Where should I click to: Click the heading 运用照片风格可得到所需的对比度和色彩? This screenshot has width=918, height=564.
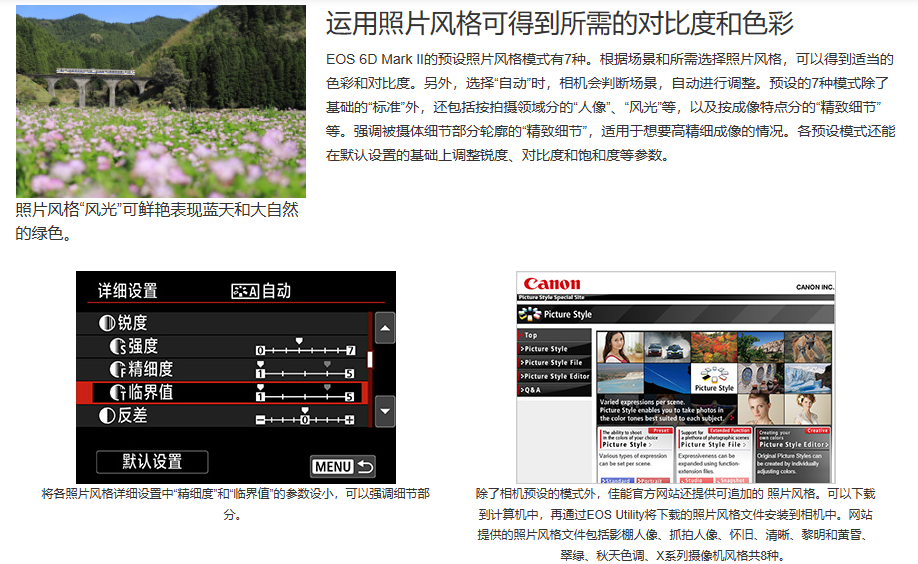(x=560, y=23)
